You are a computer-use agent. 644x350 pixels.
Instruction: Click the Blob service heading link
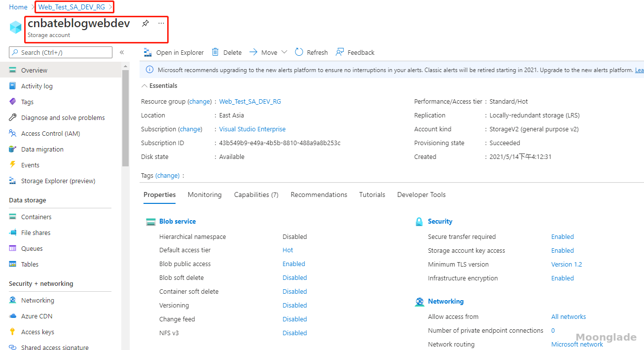click(178, 221)
